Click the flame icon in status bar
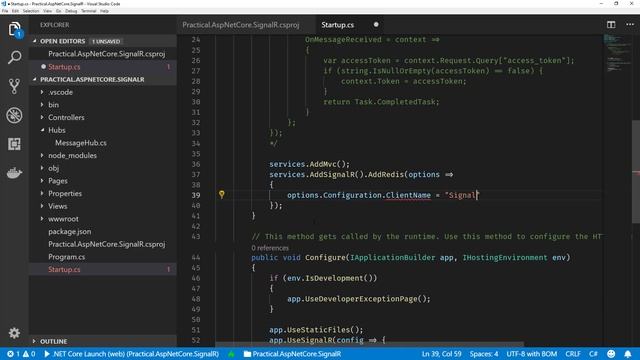Image resolution: width=640 pixels, height=360 pixels. [231, 354]
